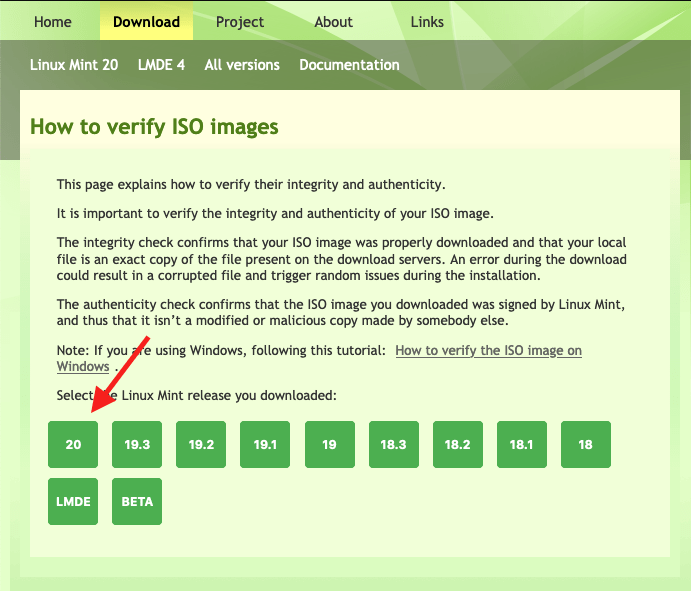The image size is (691, 591).
Task: Click the paragraph beginning "The integrity check"
Action: coord(342,259)
